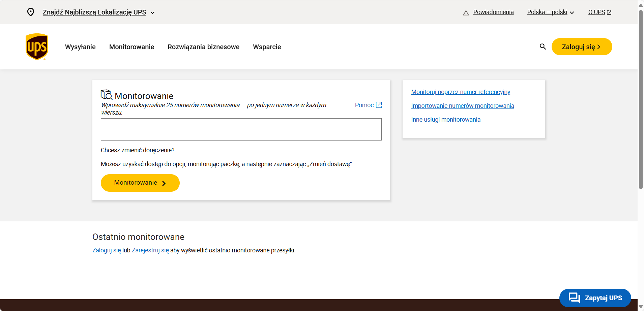Screen dimensions: 644x311
Task: Open Monitoruj poprzez numer referencyjny link
Action: coord(461,92)
